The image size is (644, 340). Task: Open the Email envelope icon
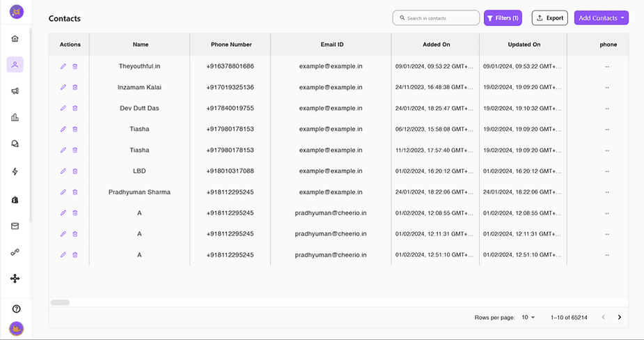click(x=15, y=226)
